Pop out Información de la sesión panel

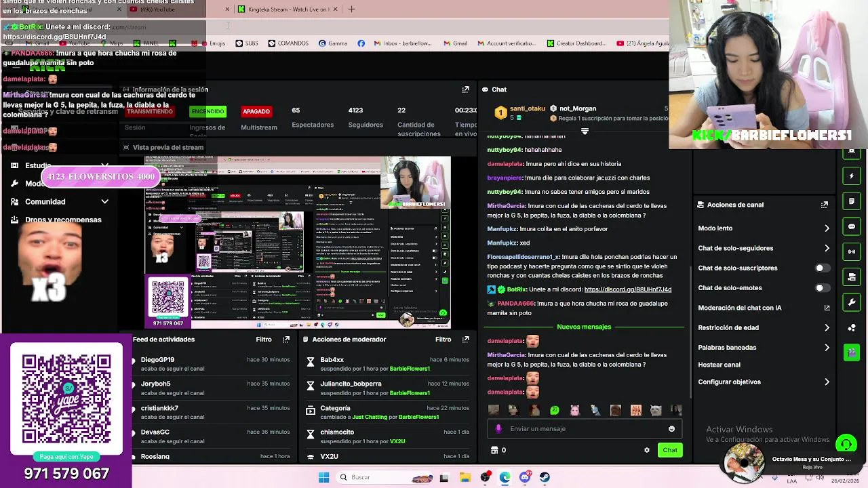pyautogui.click(x=465, y=89)
